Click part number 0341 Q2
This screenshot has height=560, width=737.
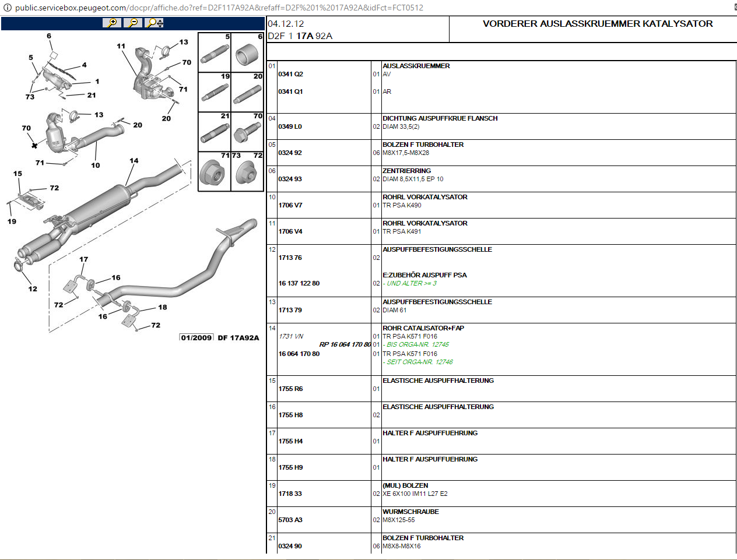click(290, 74)
